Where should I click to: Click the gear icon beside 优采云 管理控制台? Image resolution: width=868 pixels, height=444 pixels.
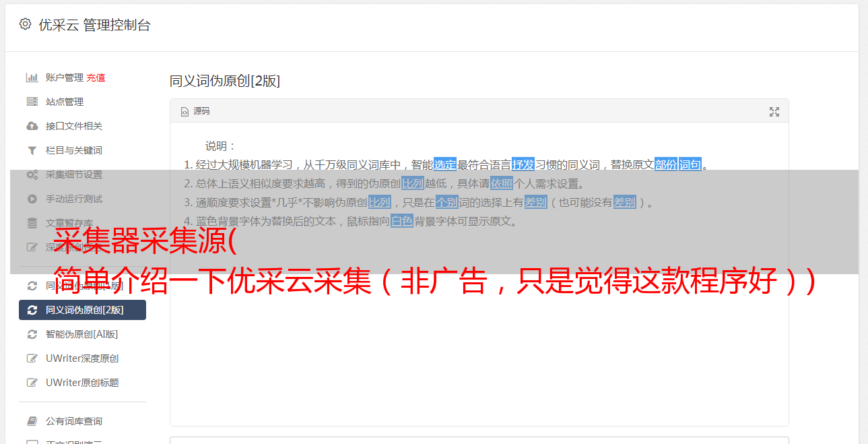(25, 24)
